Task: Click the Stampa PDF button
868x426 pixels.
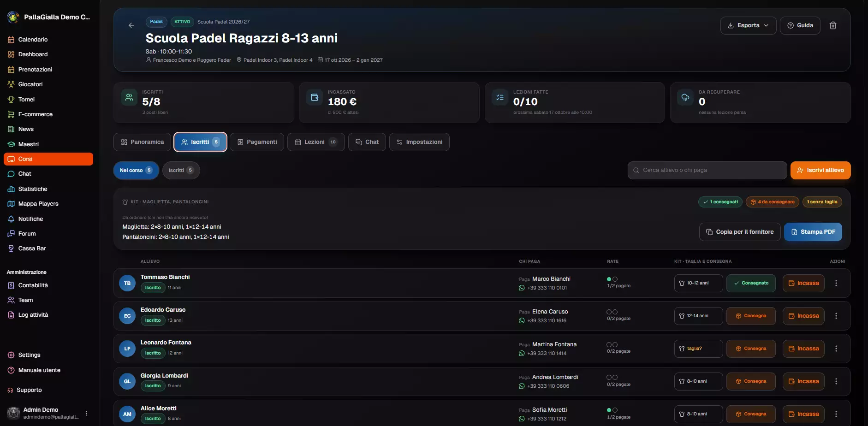Action: 813,232
